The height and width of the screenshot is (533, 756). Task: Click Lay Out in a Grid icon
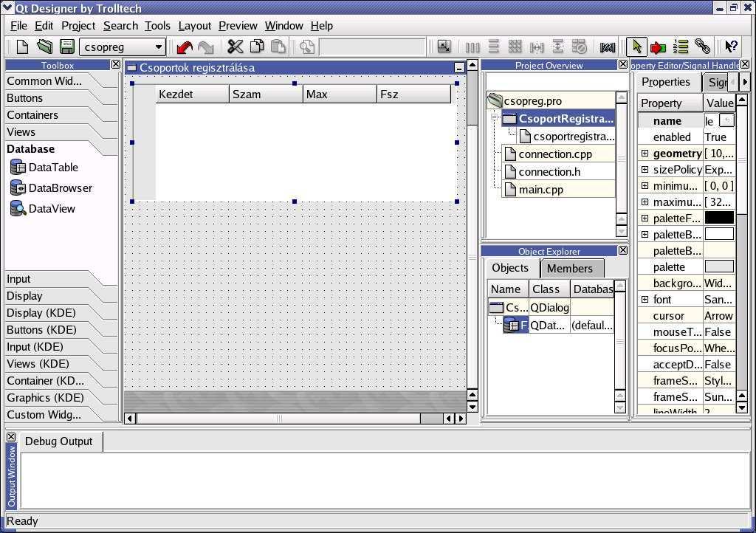515,47
